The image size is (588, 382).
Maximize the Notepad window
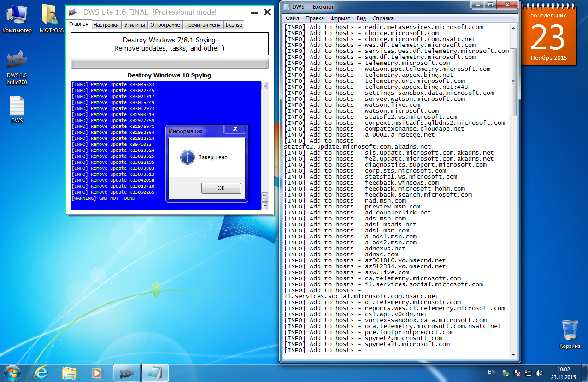490,5
